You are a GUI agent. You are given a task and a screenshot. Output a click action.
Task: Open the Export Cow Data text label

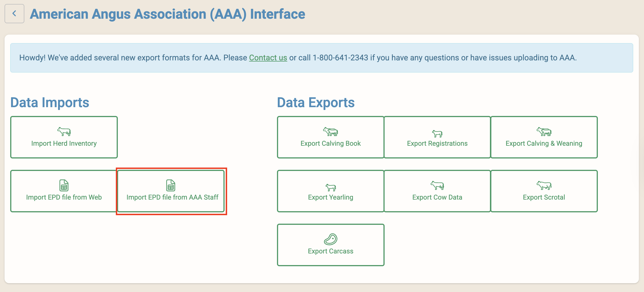click(x=437, y=197)
